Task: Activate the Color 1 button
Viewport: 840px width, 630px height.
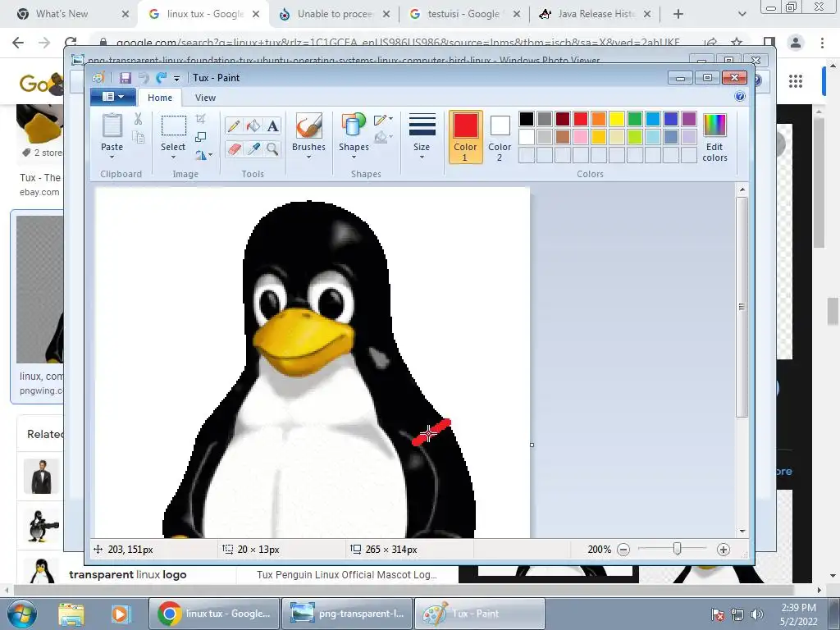Action: [x=466, y=137]
